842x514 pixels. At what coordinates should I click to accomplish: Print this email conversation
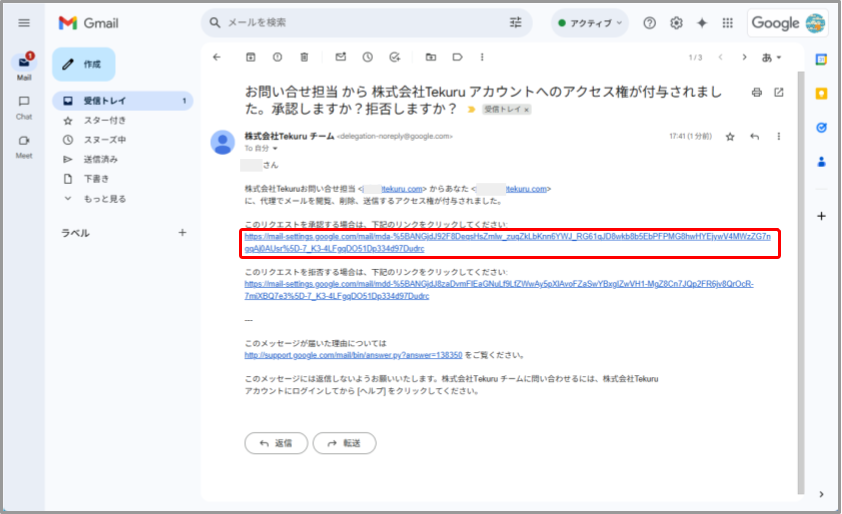click(x=757, y=92)
